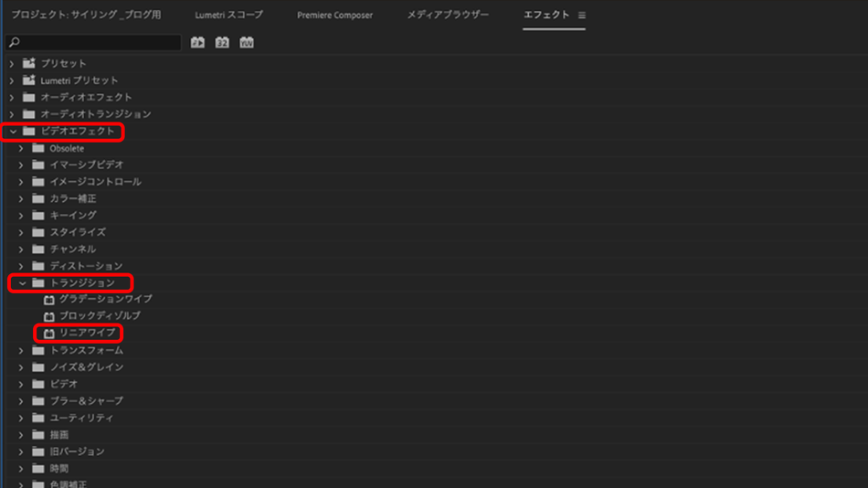Click the イマーシブビデオ folder icon
The width and height of the screenshot is (868, 488).
[x=37, y=165]
